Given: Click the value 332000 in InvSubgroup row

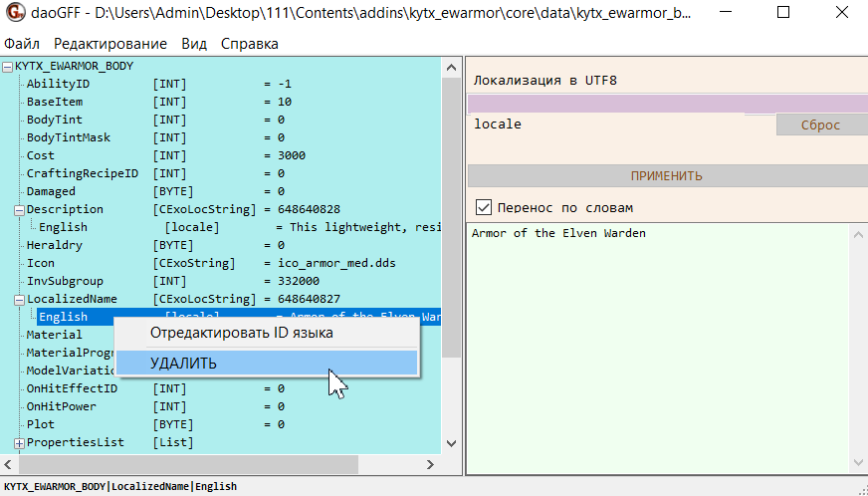Looking at the screenshot, I should click(x=299, y=281).
